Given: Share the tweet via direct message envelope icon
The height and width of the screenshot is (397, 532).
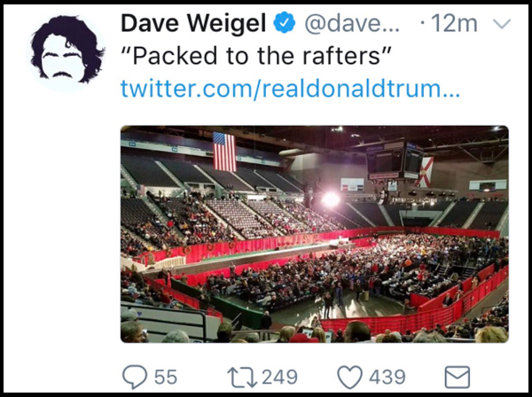Looking at the screenshot, I should (x=457, y=377).
